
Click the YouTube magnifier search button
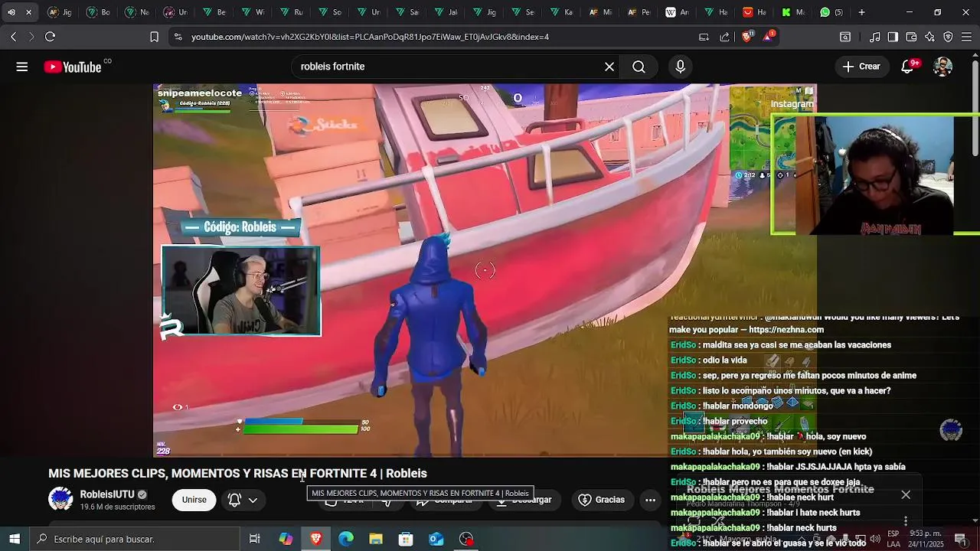coord(639,67)
